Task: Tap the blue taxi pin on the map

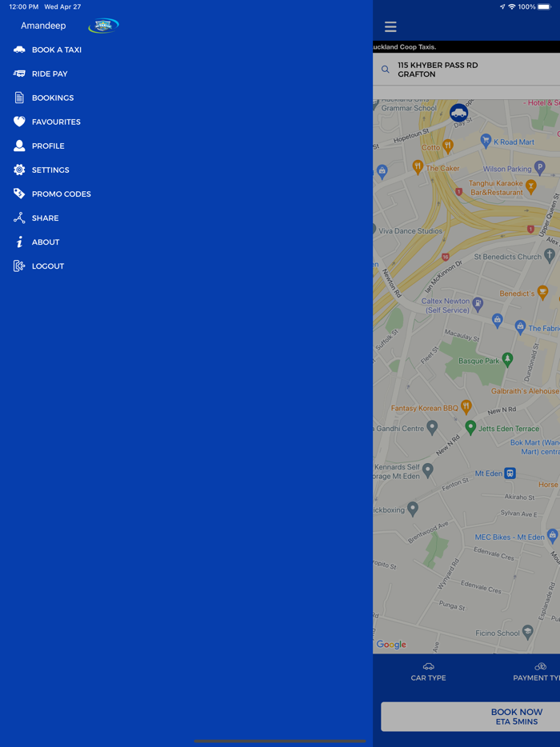Action: 458,114
